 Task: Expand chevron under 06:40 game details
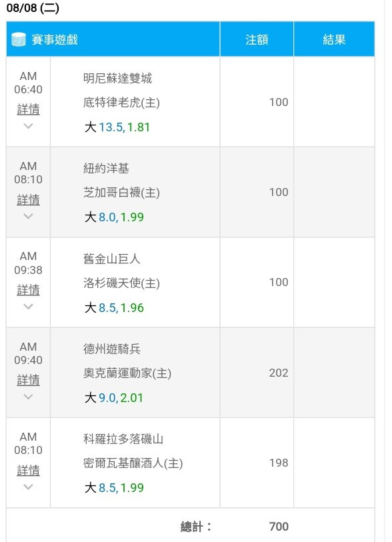(x=29, y=126)
